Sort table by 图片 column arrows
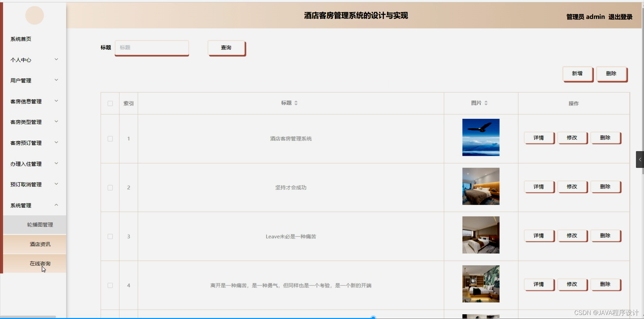 (486, 103)
